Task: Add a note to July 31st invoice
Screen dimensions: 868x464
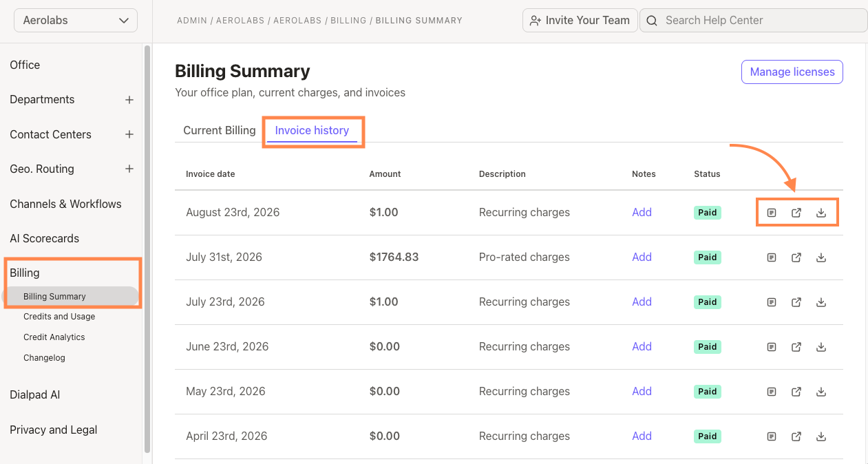Action: pos(642,257)
